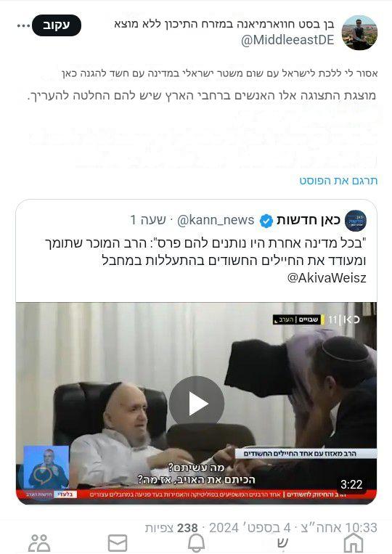This screenshot has height=554, width=392.
Task: Open the כאן חדשות round logo avatar
Action: 356,221
